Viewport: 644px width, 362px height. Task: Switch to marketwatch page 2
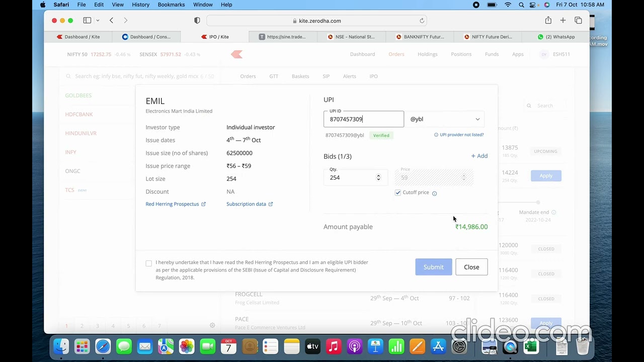82,326
